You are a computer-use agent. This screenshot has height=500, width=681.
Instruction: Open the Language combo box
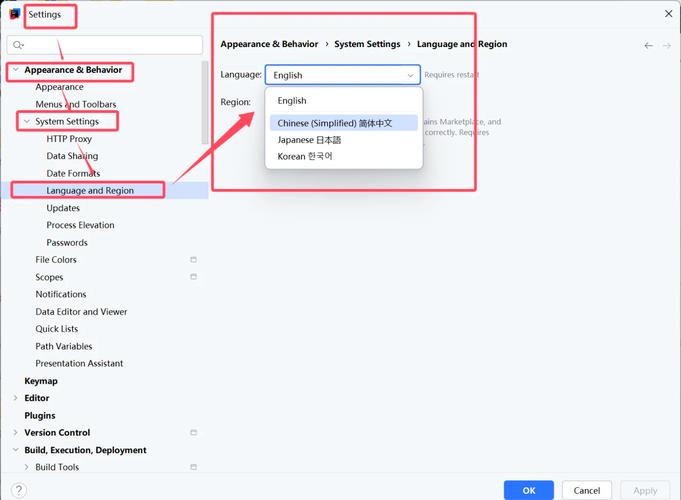(x=342, y=75)
